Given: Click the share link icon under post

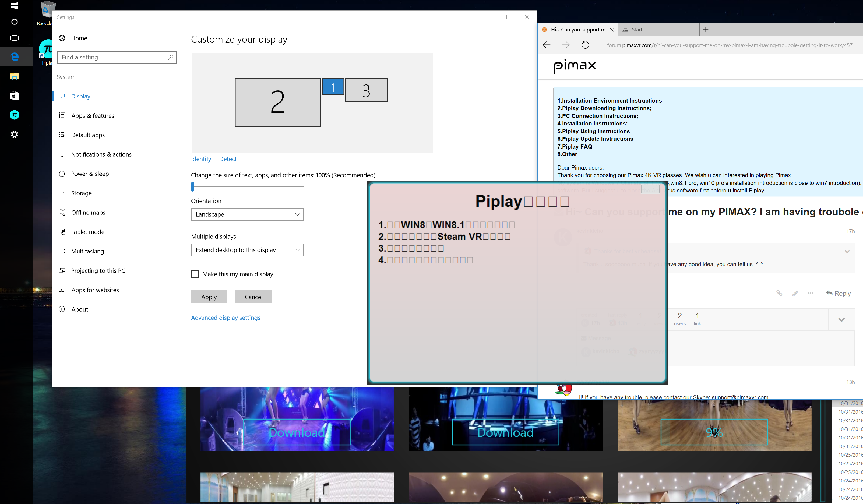Looking at the screenshot, I should (x=779, y=293).
